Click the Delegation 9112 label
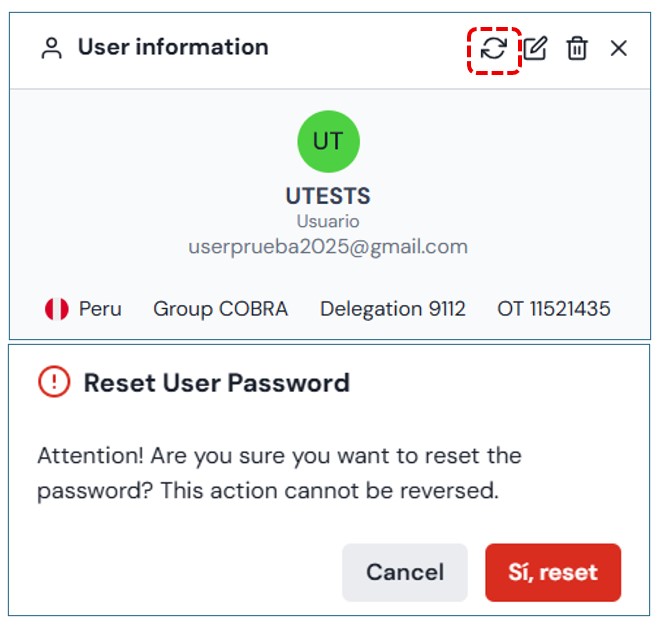 tap(392, 309)
